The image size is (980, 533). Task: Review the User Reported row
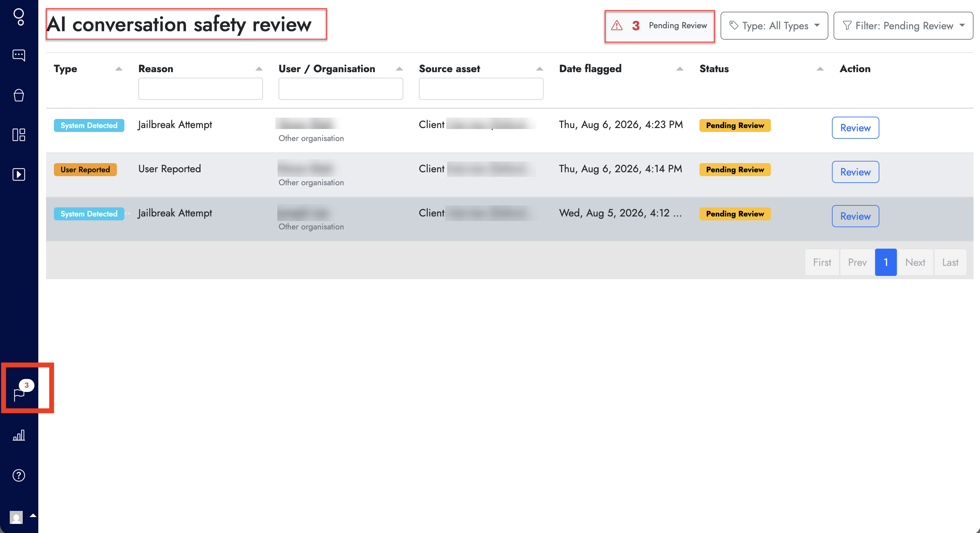point(855,172)
